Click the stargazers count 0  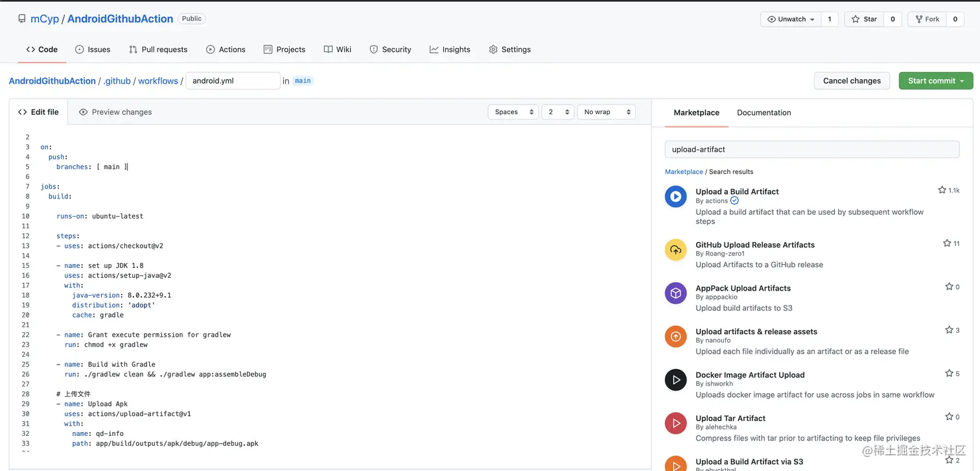click(892, 19)
